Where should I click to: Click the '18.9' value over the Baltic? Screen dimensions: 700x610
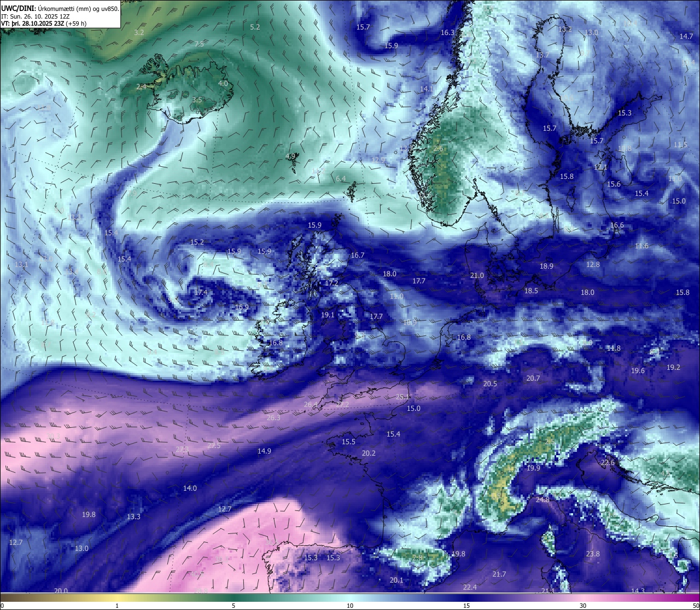546,266
